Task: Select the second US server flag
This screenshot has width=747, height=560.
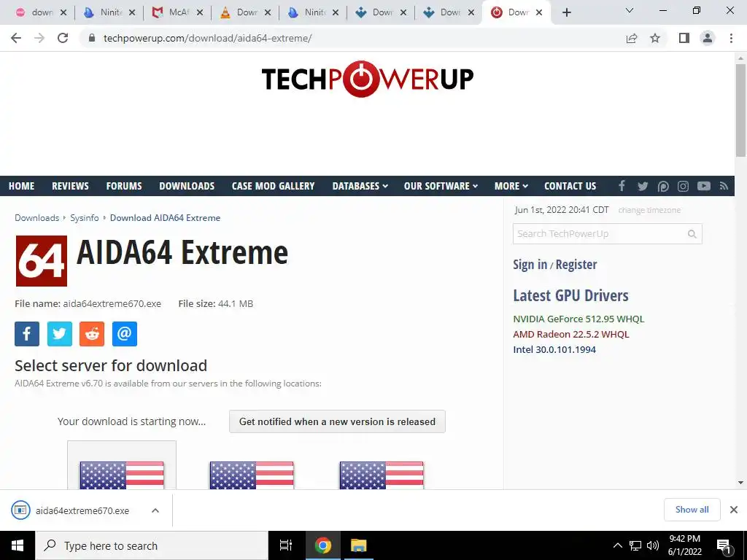Action: click(252, 475)
